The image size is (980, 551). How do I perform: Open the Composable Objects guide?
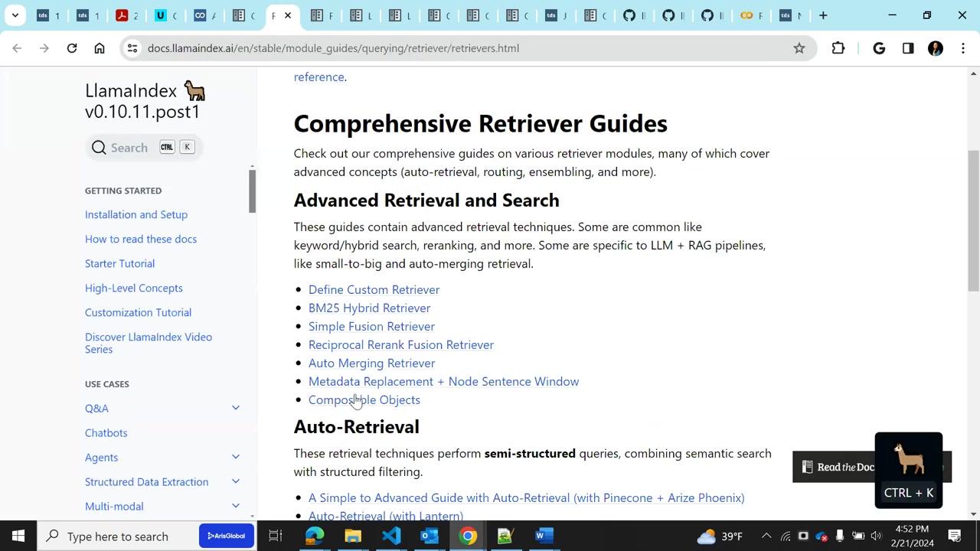(x=364, y=399)
